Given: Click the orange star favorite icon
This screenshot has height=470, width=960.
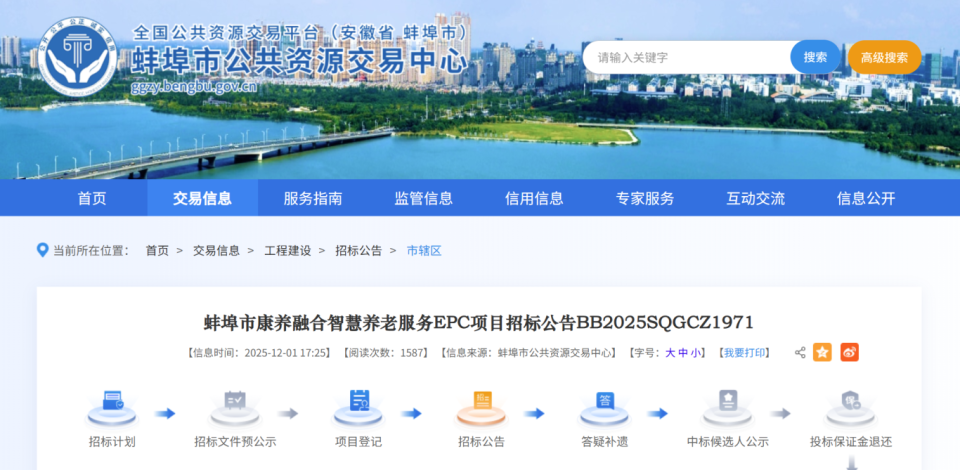Looking at the screenshot, I should [x=822, y=352].
